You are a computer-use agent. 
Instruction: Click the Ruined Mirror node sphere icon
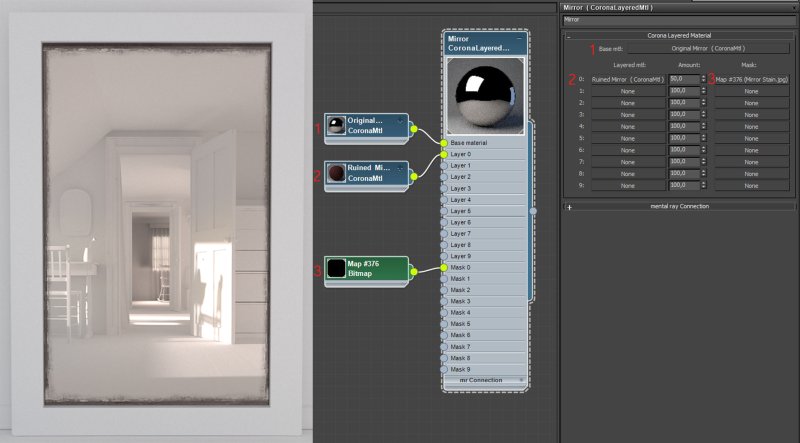(x=337, y=172)
